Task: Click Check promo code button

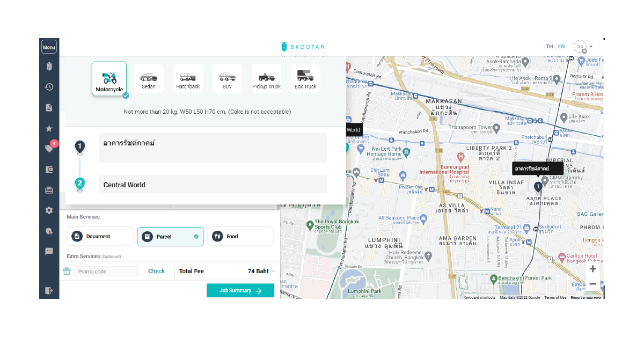Action: pos(157,271)
